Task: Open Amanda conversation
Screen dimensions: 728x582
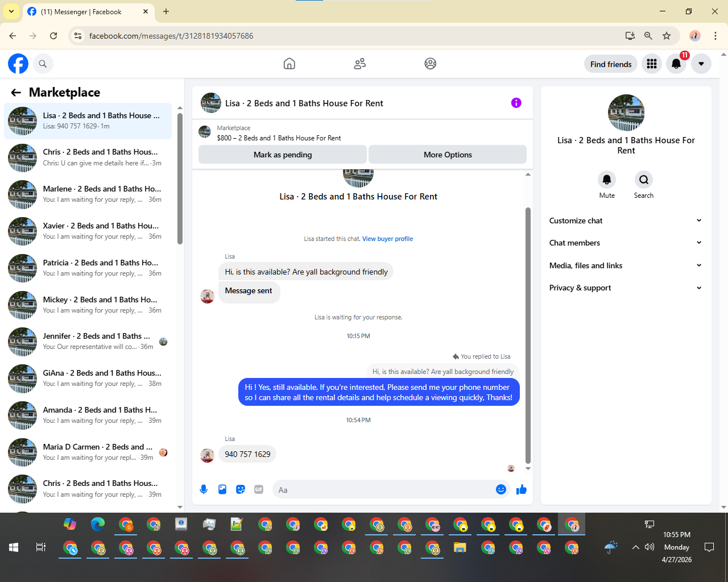Action: pyautogui.click(x=88, y=415)
